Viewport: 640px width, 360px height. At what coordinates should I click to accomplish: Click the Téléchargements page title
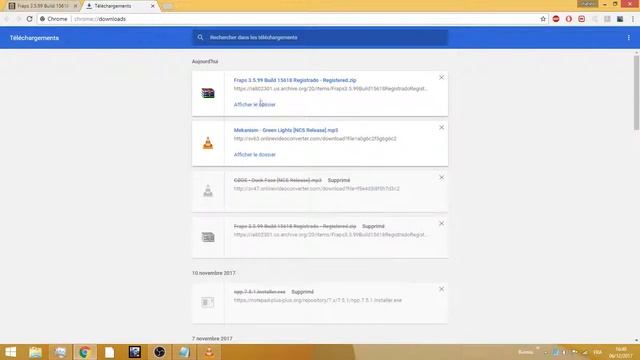point(34,38)
